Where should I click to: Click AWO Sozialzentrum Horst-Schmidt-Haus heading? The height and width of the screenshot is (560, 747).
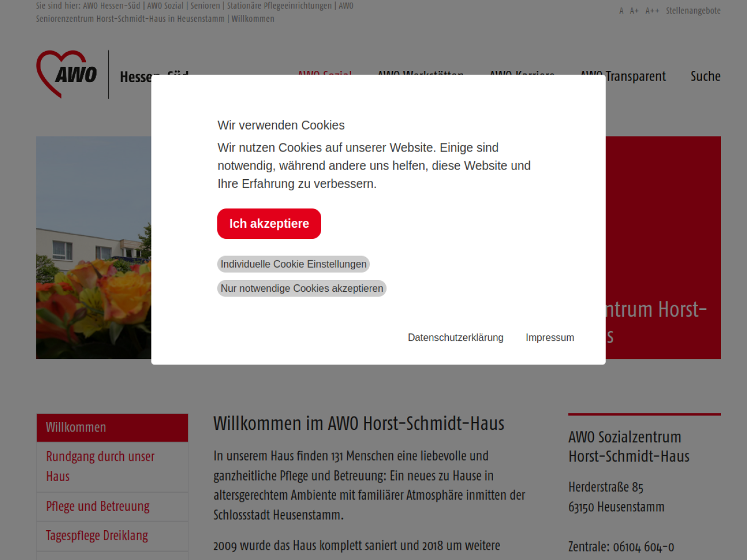tap(629, 447)
